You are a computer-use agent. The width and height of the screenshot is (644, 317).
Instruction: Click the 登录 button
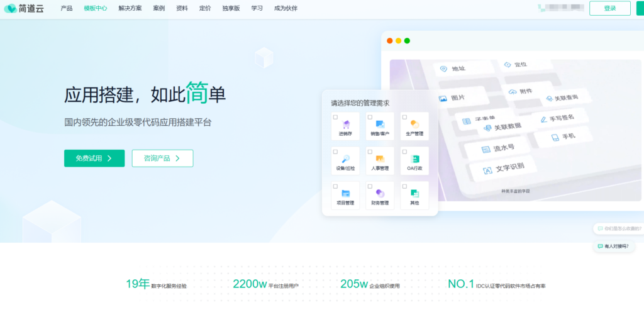609,8
